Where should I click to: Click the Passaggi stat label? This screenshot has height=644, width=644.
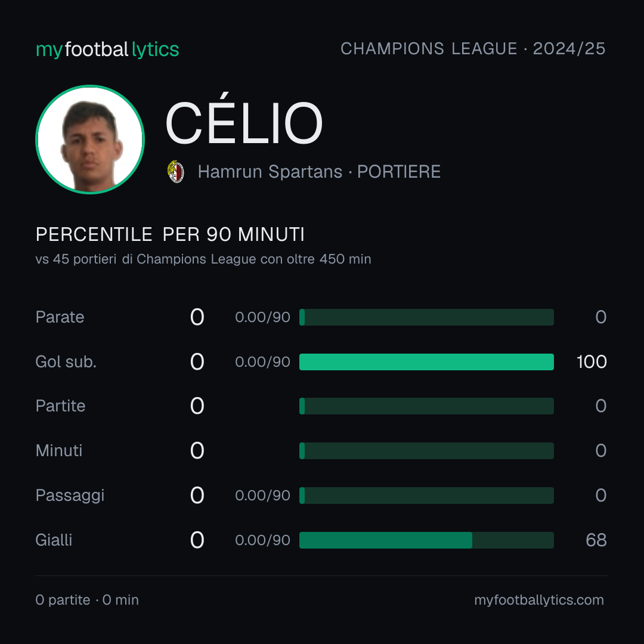[70, 496]
